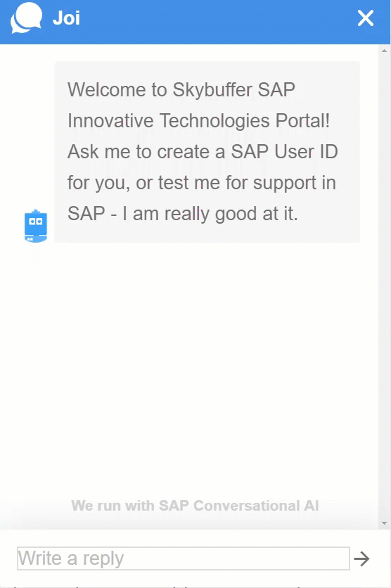Click the chat scrollbar track
Screen dimensions: 391x588
tap(384, 286)
